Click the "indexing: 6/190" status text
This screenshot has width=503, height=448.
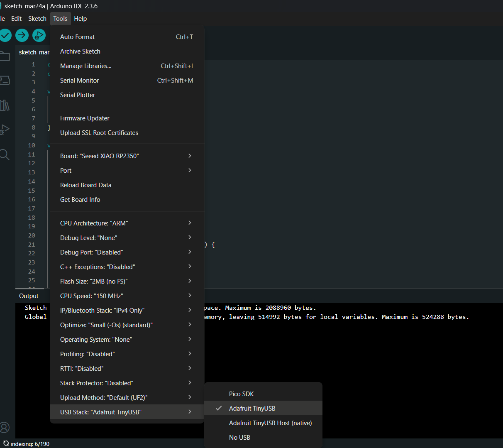coord(30,444)
